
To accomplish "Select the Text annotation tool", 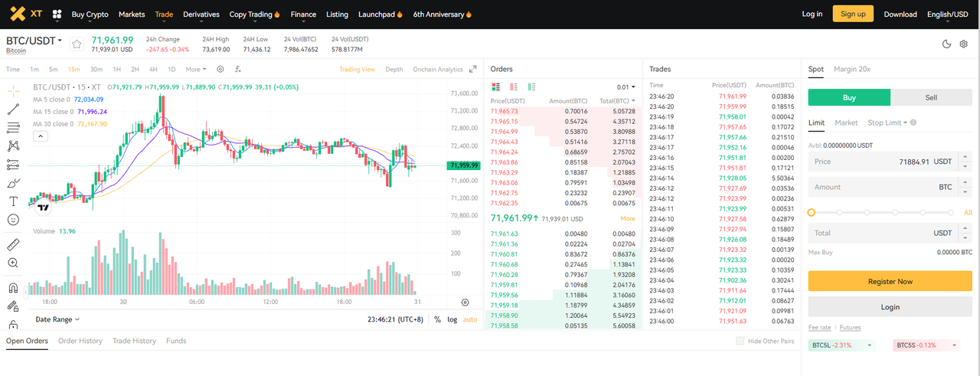I will (x=13, y=201).
